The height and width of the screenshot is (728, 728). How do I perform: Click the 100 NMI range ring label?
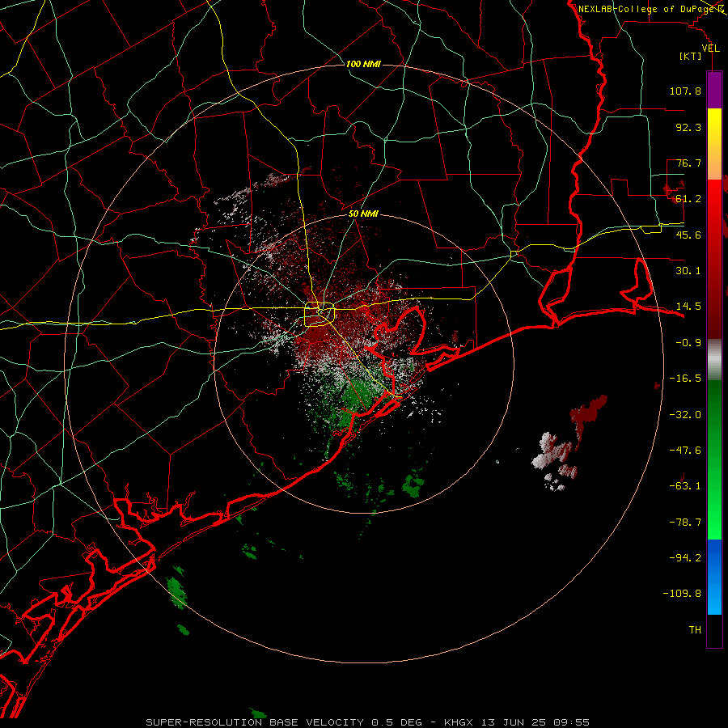(363, 64)
